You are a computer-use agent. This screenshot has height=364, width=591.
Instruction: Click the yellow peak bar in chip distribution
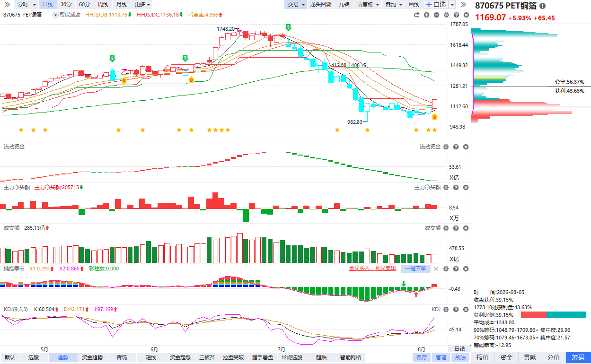coord(489,78)
